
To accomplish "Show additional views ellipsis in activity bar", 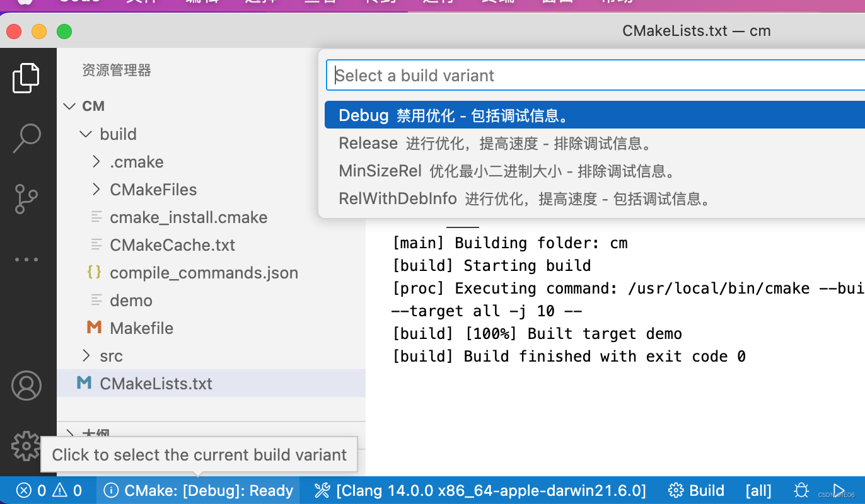I will [x=26, y=260].
